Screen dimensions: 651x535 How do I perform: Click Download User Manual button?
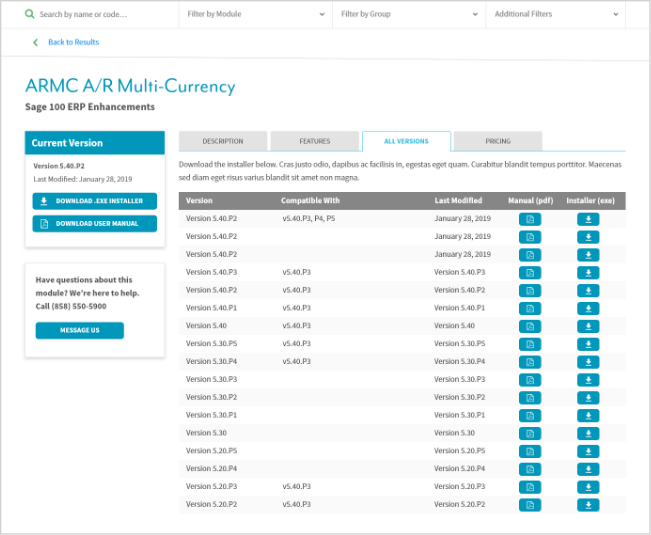click(x=95, y=224)
